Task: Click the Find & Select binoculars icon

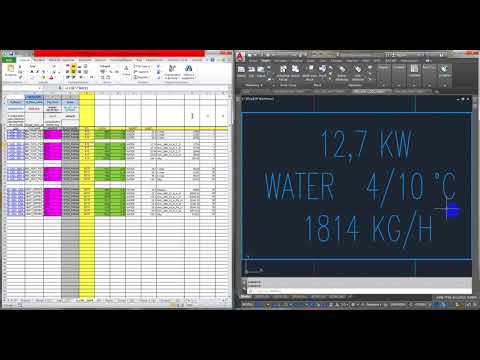Action: click(x=188, y=69)
